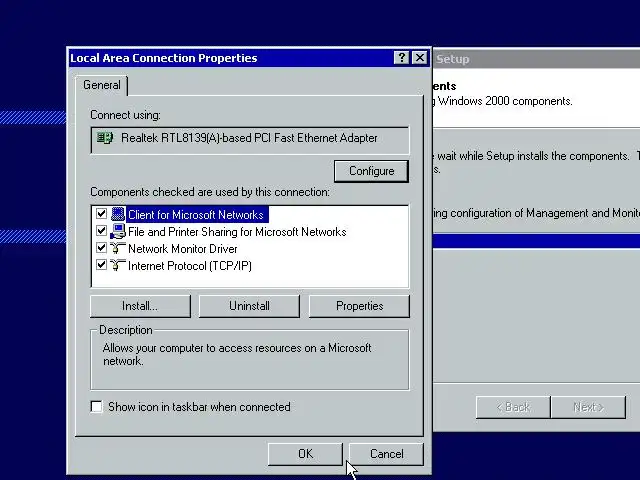Screen dimensions: 640x480
Task: Click the Uninstall button
Action: click(249, 306)
